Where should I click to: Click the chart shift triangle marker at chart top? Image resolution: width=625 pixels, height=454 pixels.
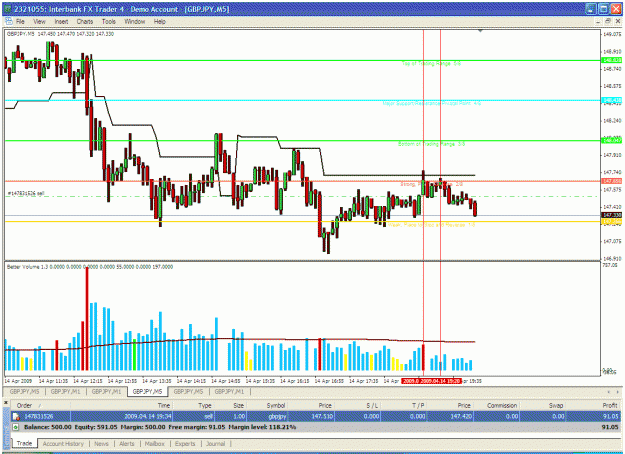coord(480,31)
